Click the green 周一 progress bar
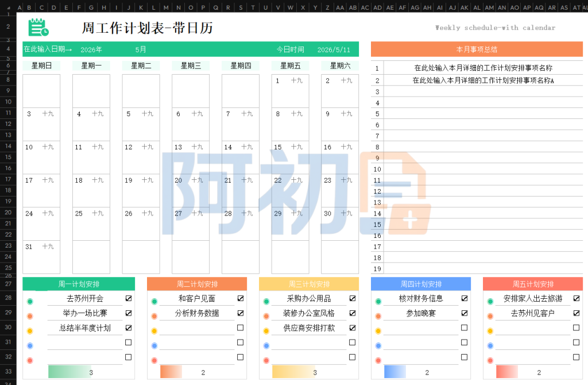 [x=69, y=372]
